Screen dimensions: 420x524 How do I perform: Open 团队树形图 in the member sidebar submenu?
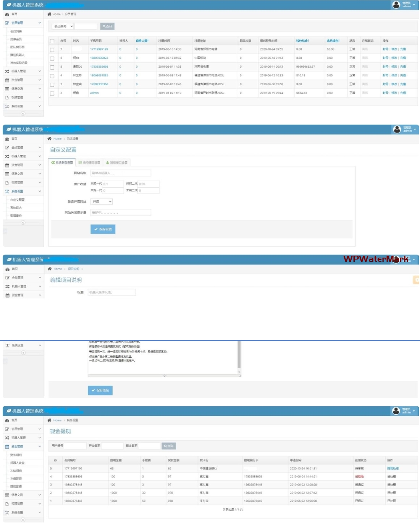pyautogui.click(x=17, y=47)
